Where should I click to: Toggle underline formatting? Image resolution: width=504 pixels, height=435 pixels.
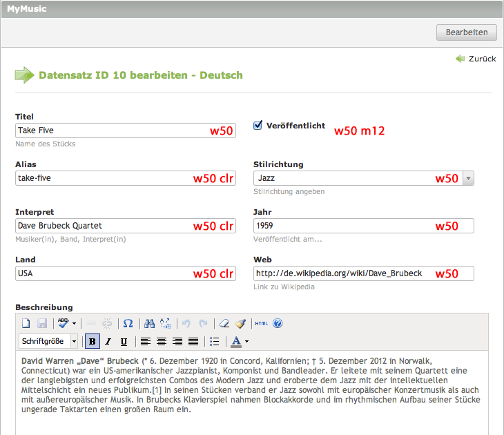point(124,341)
